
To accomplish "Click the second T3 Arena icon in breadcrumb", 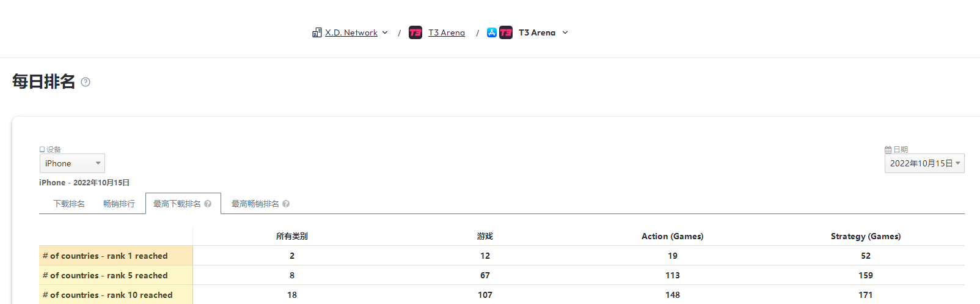I will [506, 32].
